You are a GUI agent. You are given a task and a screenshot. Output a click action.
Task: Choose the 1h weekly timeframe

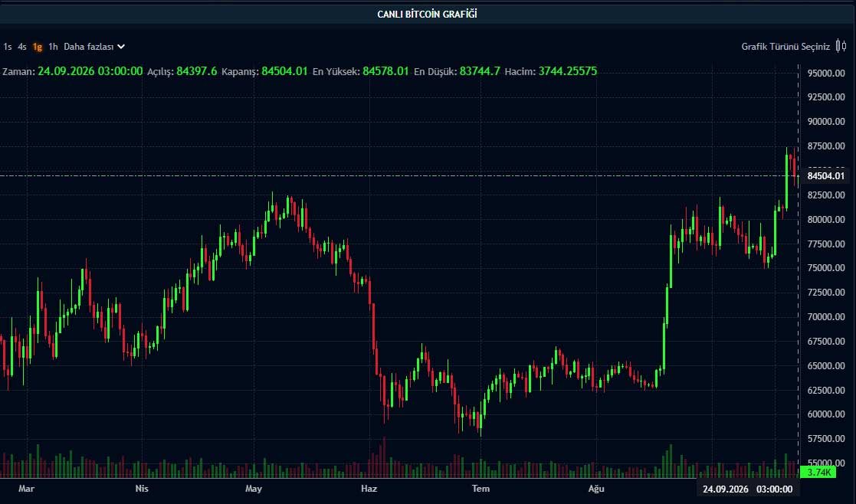(x=53, y=47)
